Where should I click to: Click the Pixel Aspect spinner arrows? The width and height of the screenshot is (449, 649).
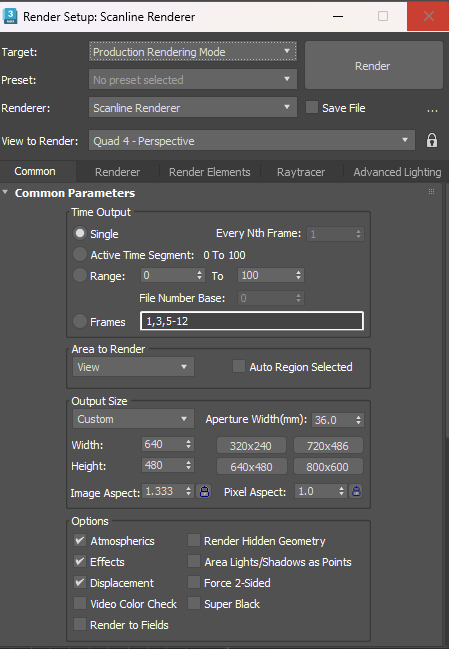pos(341,491)
